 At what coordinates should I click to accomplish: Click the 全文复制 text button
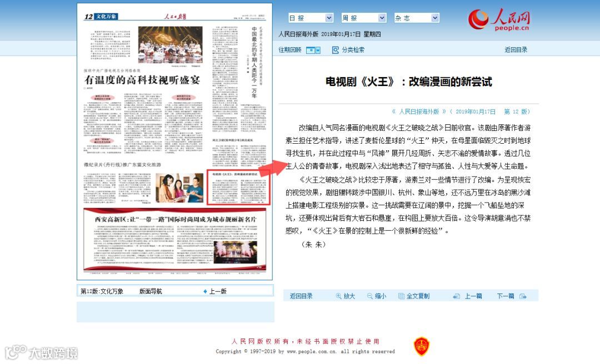tap(418, 296)
